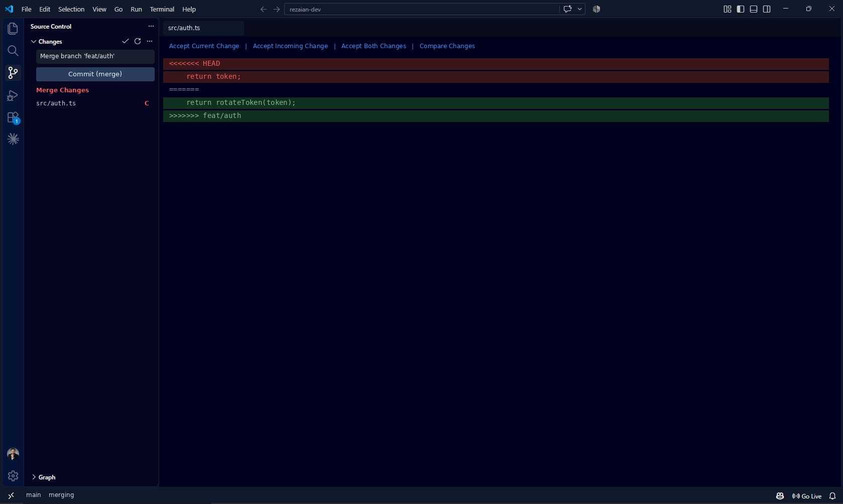Open the remote window status bar icon
Viewport: 843px width, 504px height.
[x=11, y=495]
